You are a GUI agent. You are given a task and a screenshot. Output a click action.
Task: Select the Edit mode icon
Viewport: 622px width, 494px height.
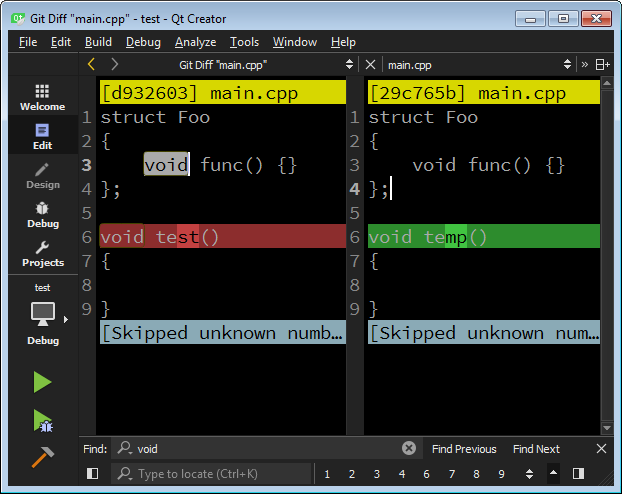tap(42, 131)
